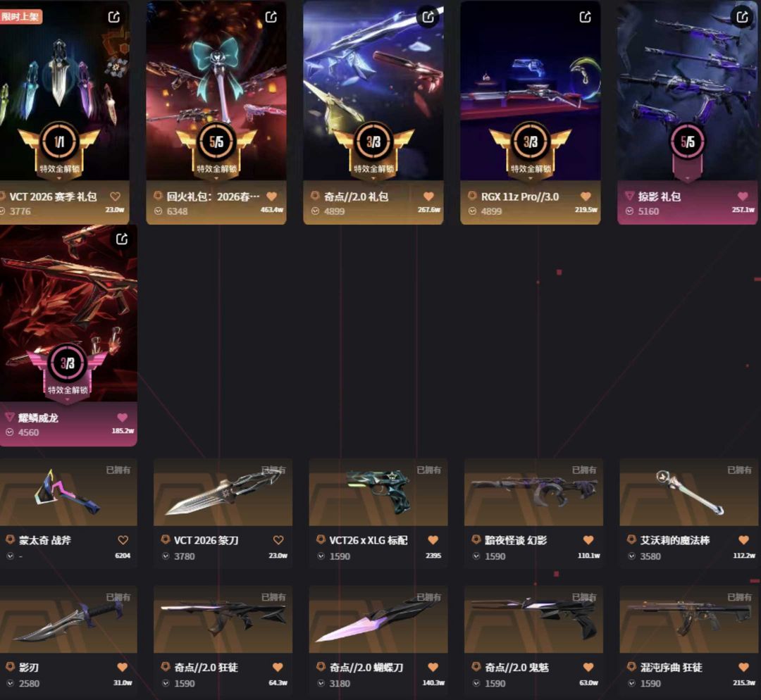The height and width of the screenshot is (700, 761).
Task: Open the 黯夜怪谈 幻影 skin title
Action: (515, 540)
